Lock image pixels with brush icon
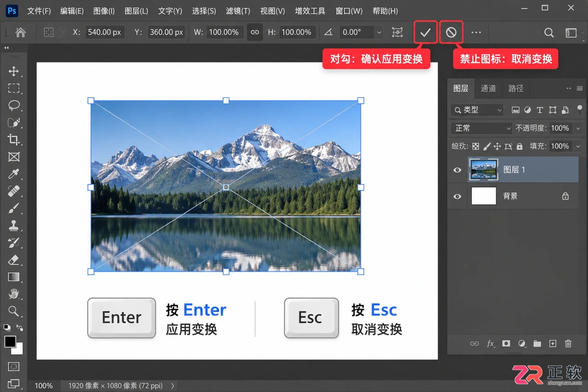The image size is (588, 392). point(487,146)
